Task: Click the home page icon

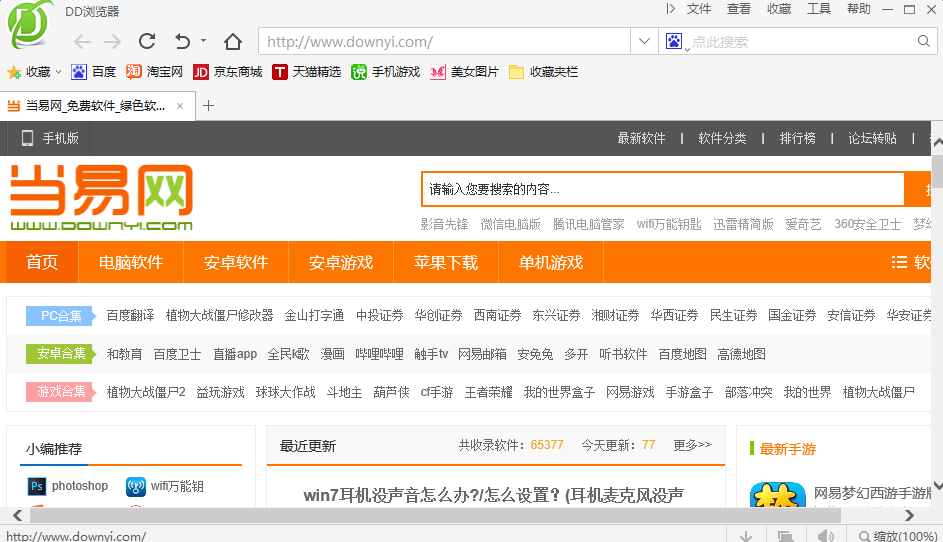Action: tap(233, 41)
